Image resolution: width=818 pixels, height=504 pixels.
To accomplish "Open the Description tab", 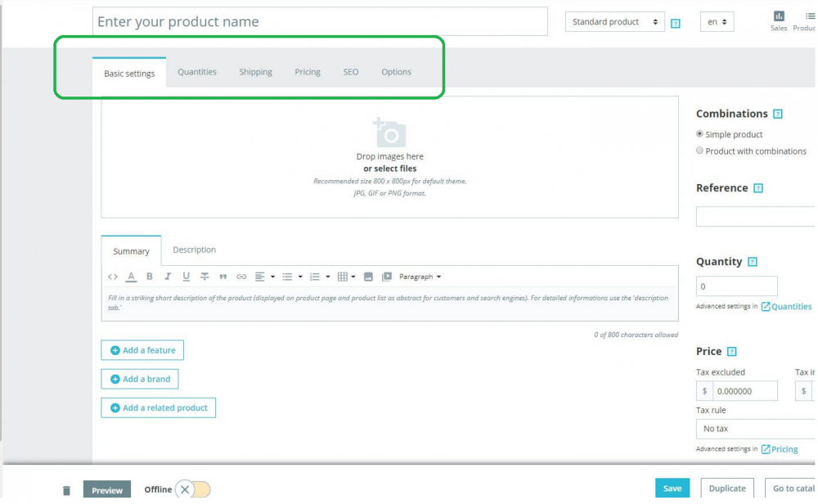I will click(195, 250).
